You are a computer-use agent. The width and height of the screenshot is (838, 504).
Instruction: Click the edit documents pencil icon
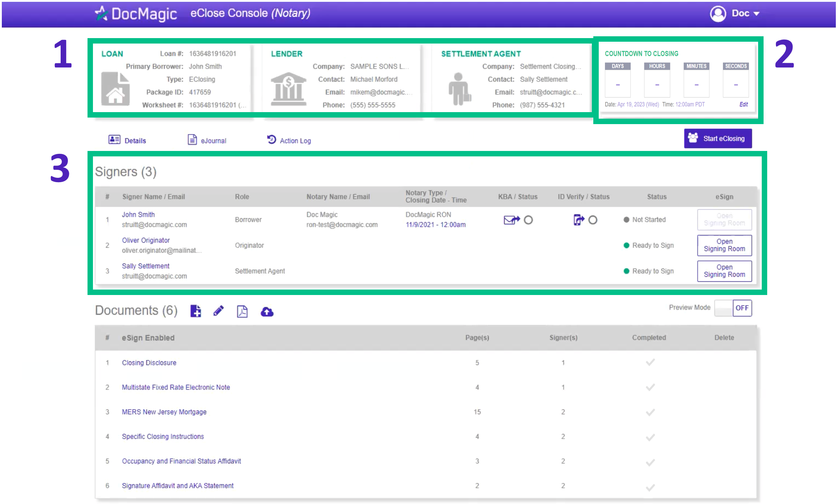click(219, 311)
